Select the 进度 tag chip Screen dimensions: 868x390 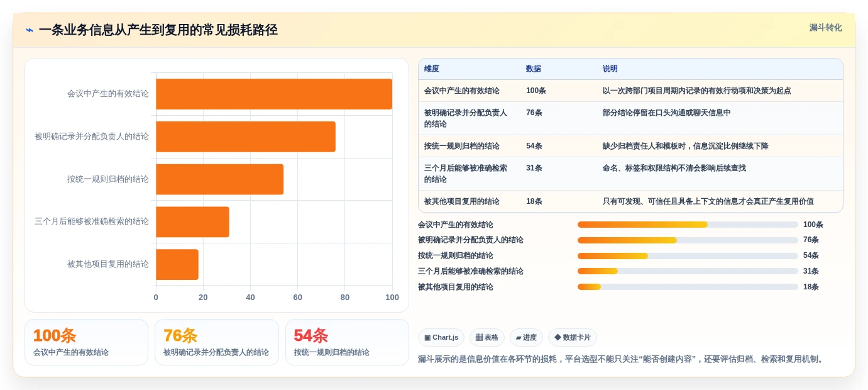click(526, 338)
